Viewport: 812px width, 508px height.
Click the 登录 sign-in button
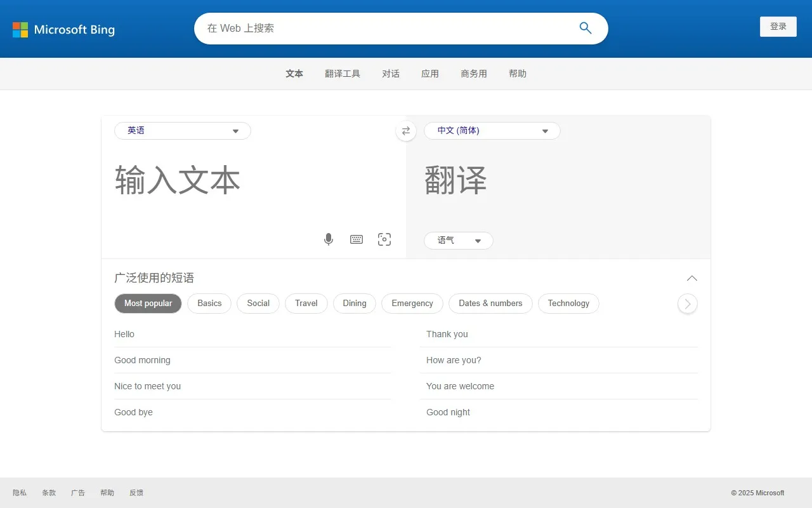[x=778, y=27]
